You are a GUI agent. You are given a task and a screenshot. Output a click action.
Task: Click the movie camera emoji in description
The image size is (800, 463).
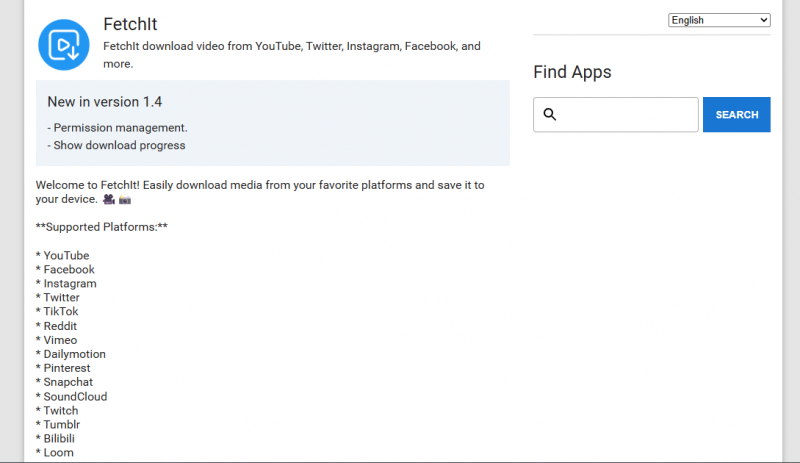[x=109, y=199]
